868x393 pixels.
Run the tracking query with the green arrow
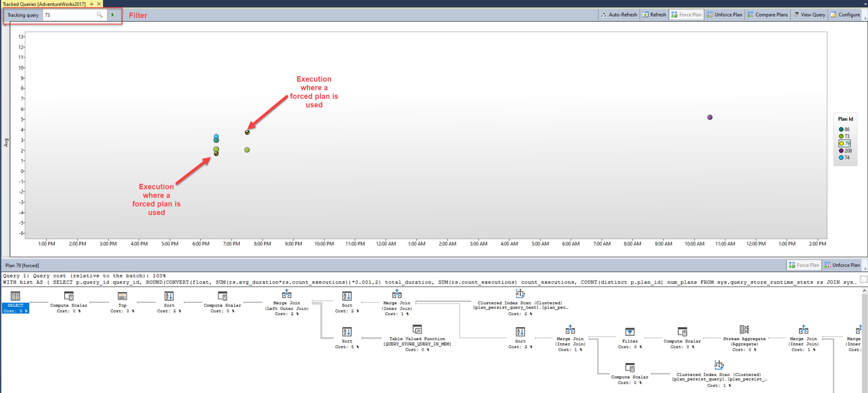(113, 15)
